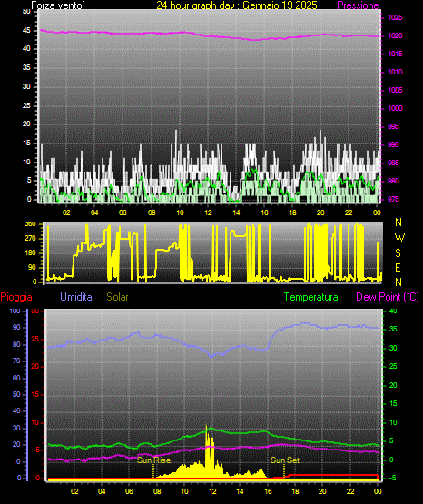This screenshot has height=504, width=423.
Task: Click the Sun Set marker label
Action: [x=285, y=460]
